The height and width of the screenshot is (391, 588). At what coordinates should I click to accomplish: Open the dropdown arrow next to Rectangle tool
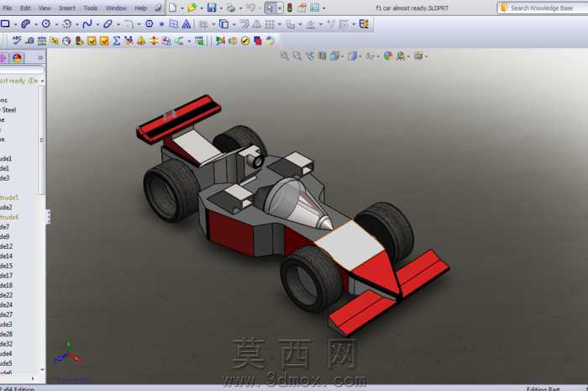[x=15, y=24]
